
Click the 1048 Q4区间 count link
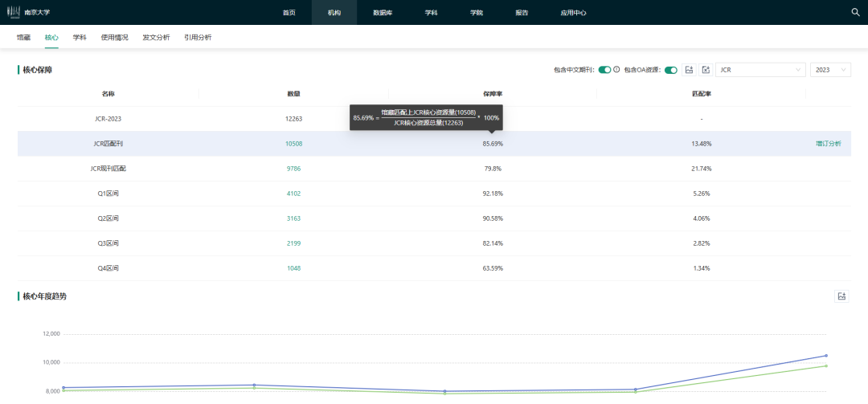click(293, 268)
